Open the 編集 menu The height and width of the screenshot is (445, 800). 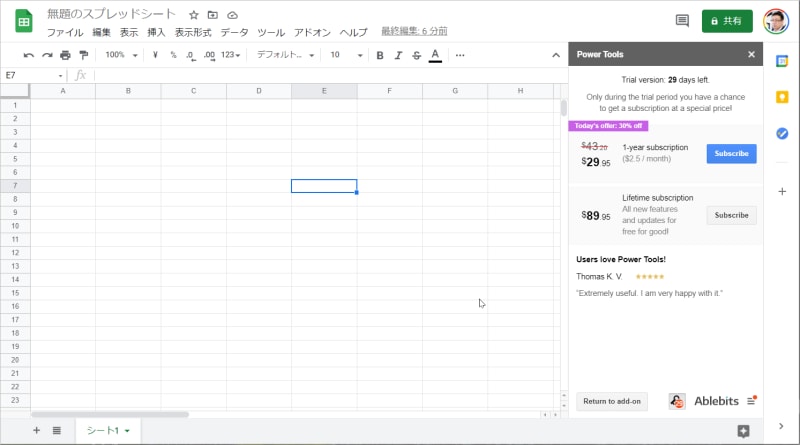[x=101, y=32]
